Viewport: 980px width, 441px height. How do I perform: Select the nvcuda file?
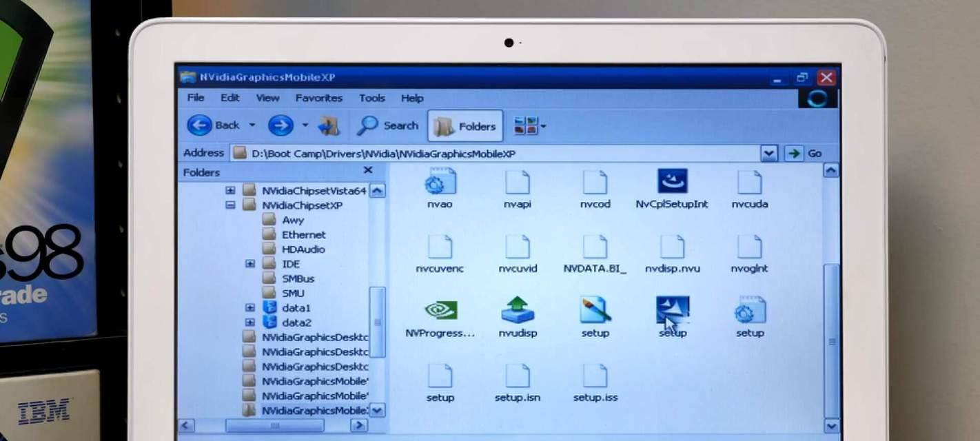pyautogui.click(x=749, y=189)
